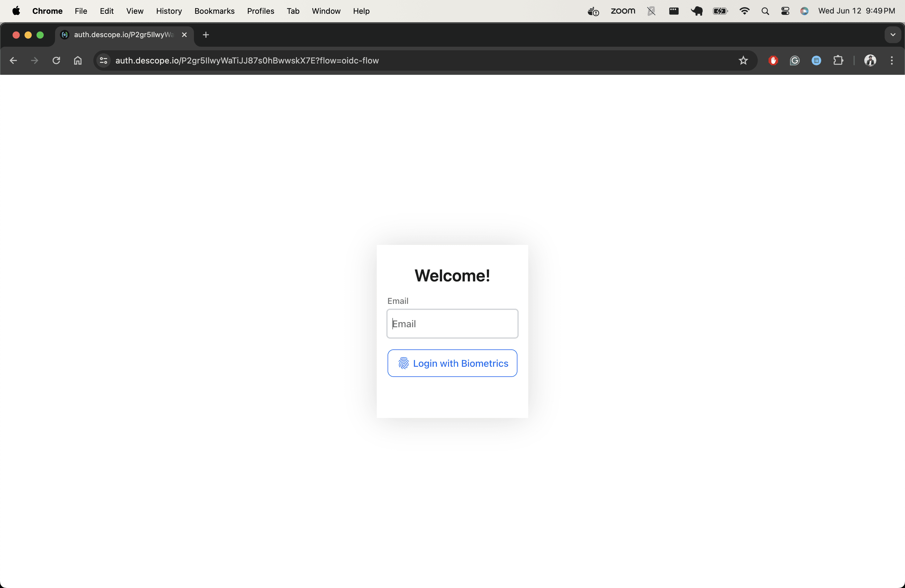Click the Chrome extensions puzzle icon

click(839, 60)
